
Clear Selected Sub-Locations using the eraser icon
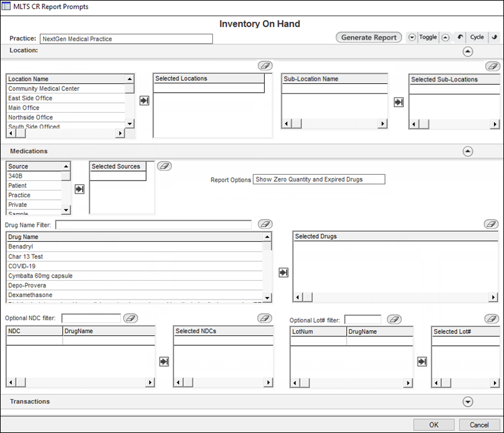click(493, 66)
